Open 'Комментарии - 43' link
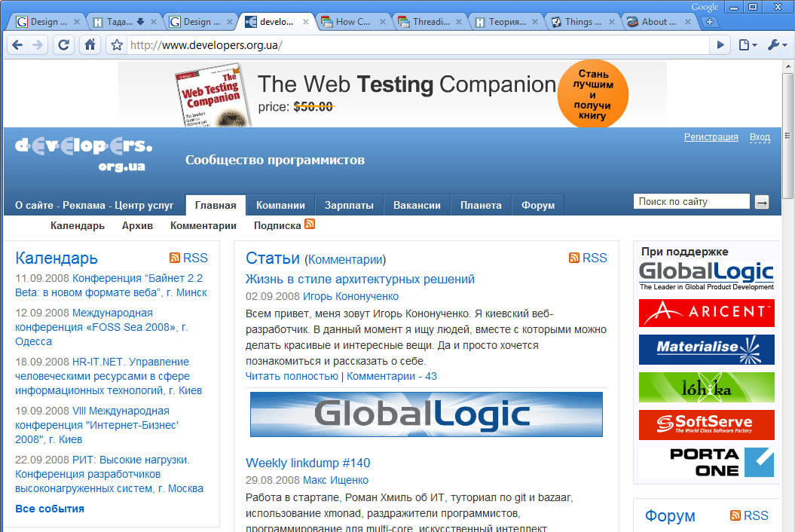Viewport: 795px width, 532px height. point(391,376)
